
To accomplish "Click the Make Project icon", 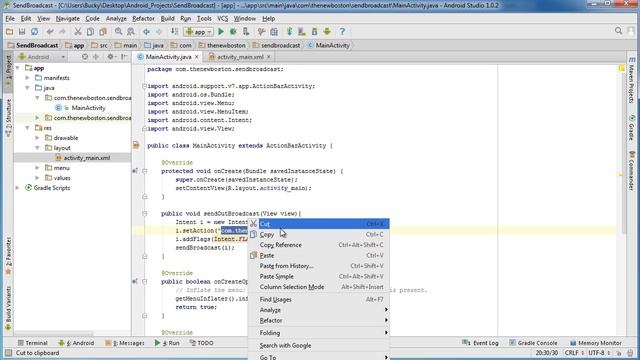I will (x=174, y=31).
